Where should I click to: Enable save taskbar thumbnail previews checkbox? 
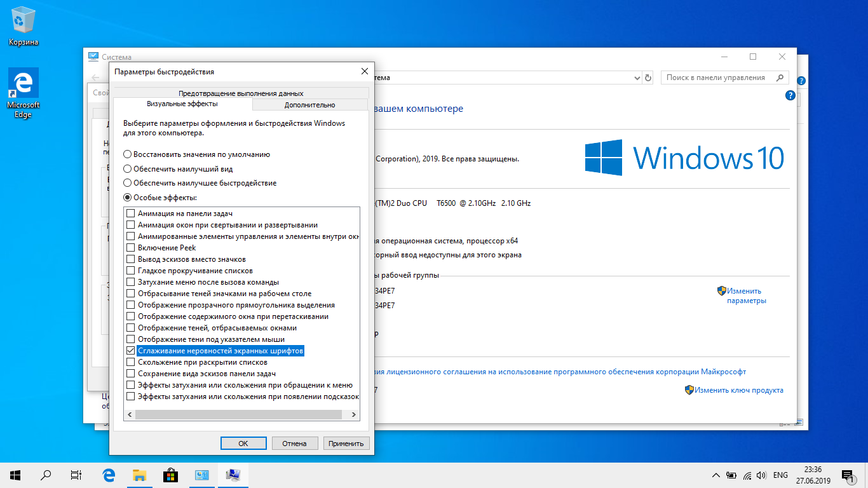(x=131, y=374)
